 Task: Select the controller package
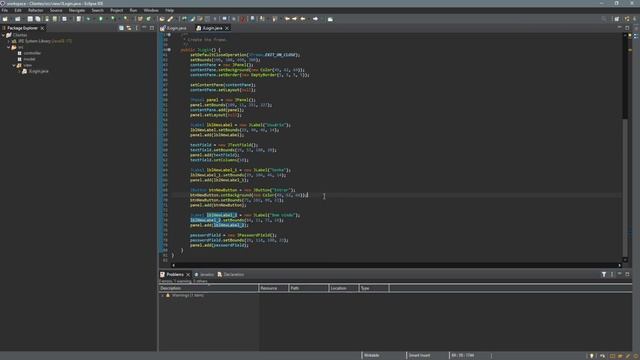click(32, 53)
